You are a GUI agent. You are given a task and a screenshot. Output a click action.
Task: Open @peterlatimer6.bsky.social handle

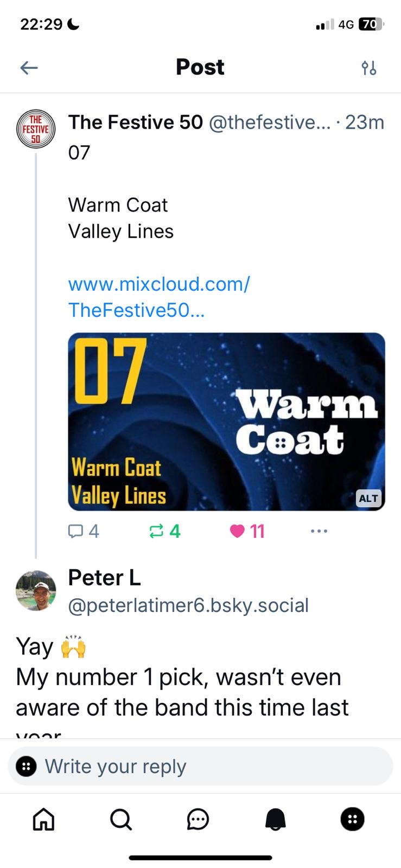click(x=188, y=605)
